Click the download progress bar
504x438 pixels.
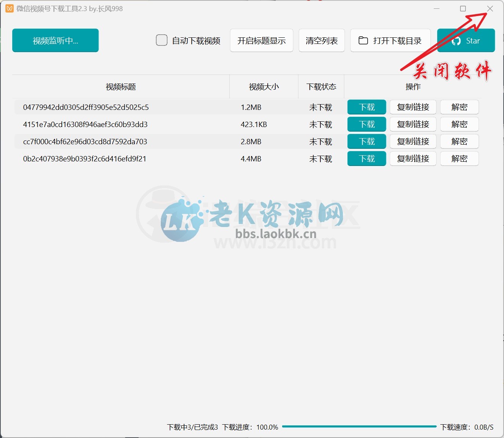pyautogui.click(x=359, y=427)
